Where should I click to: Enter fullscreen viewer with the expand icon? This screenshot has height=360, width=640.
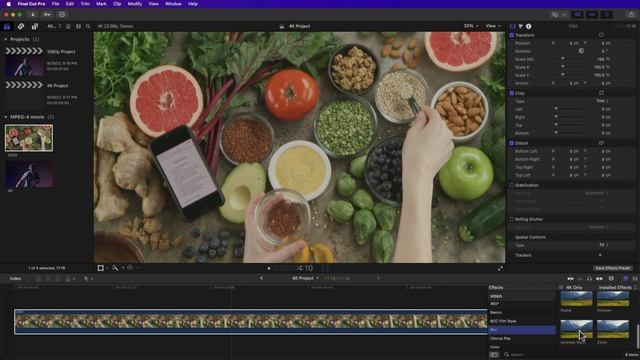500,268
